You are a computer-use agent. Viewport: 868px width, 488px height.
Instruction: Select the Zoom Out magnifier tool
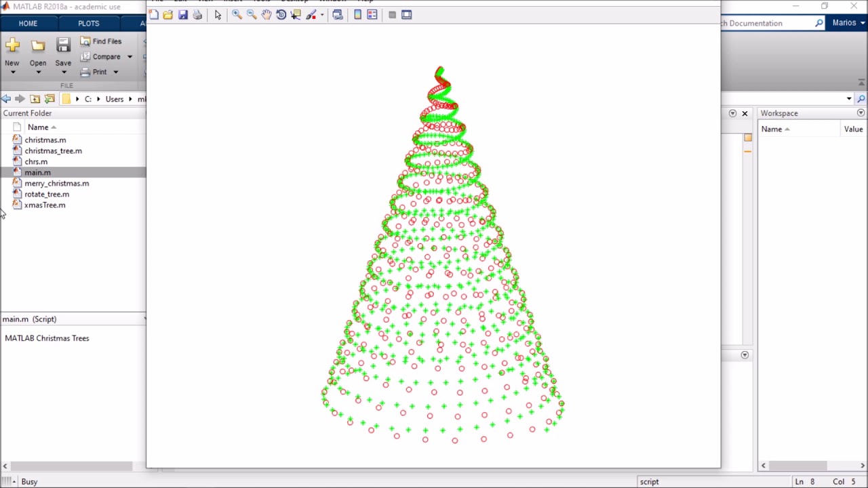pyautogui.click(x=252, y=15)
